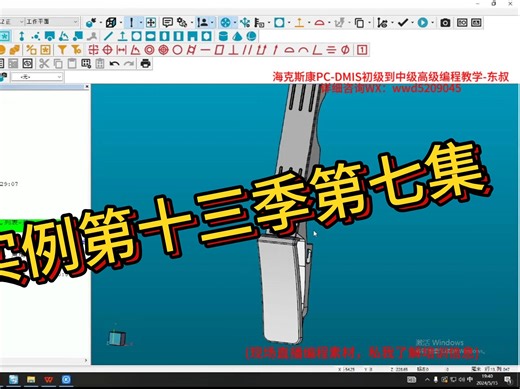Click the printer icon
Viewport: 520px width, 389px height.
tap(145, 63)
